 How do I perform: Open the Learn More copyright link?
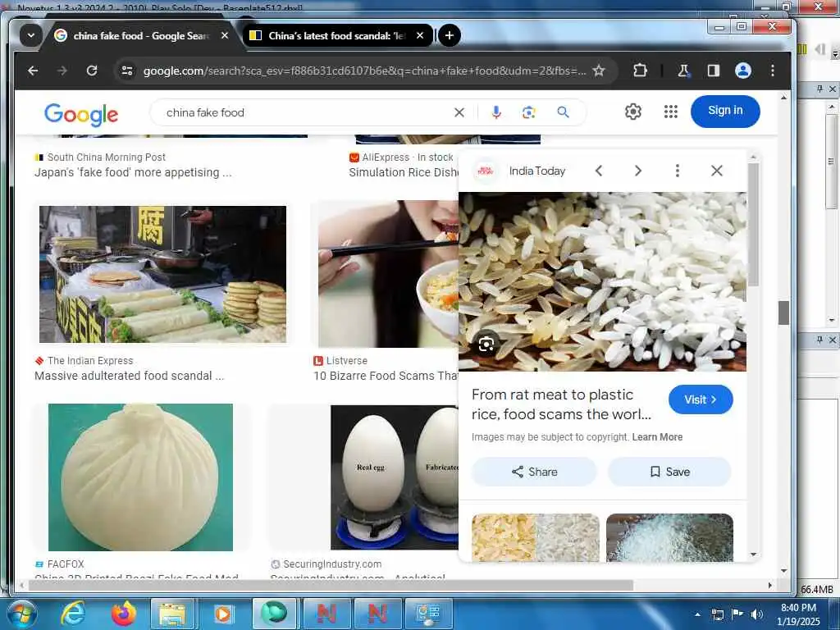click(657, 437)
